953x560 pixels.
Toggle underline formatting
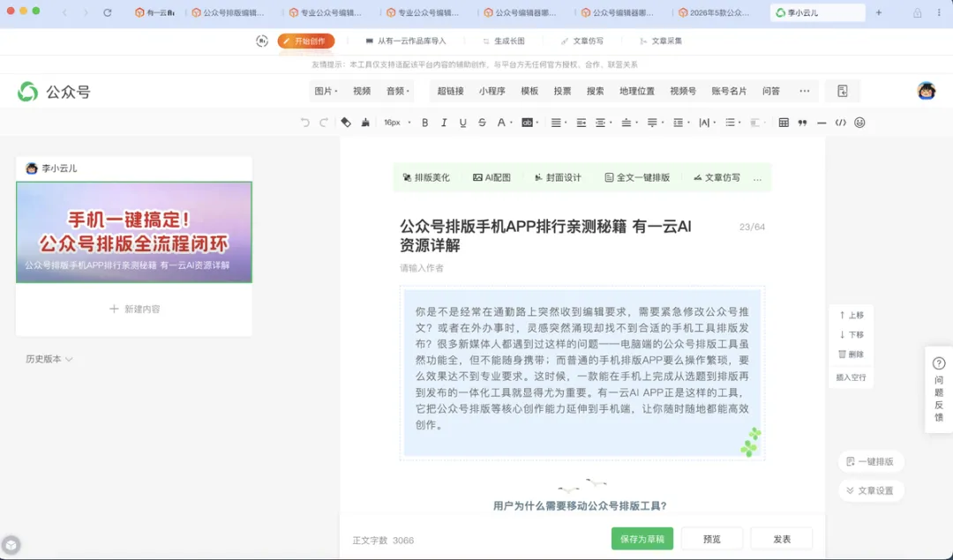tap(462, 123)
